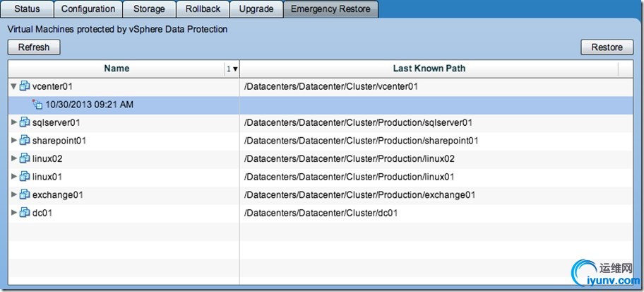Click the sort arrow on the Name column
The height and width of the screenshot is (292, 644).
(x=235, y=69)
